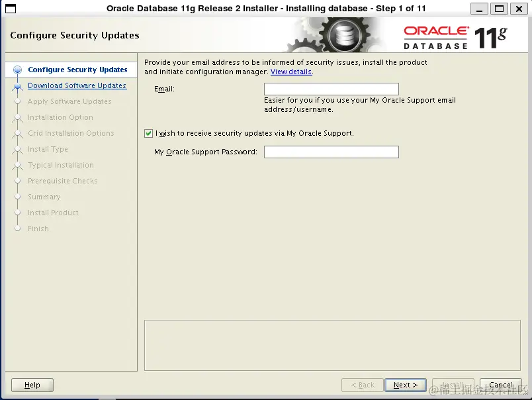Select the Summary step in sidebar
The image size is (532, 400).
[x=44, y=197]
